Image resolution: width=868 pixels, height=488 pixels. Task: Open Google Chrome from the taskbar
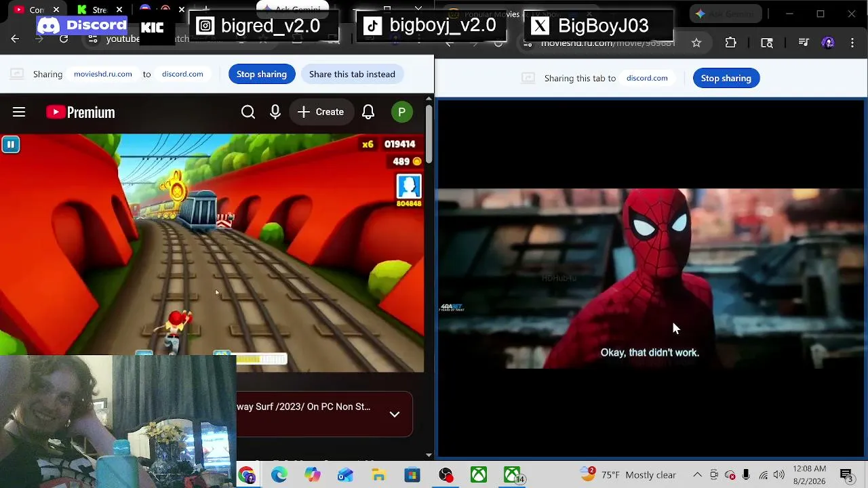[x=246, y=474]
